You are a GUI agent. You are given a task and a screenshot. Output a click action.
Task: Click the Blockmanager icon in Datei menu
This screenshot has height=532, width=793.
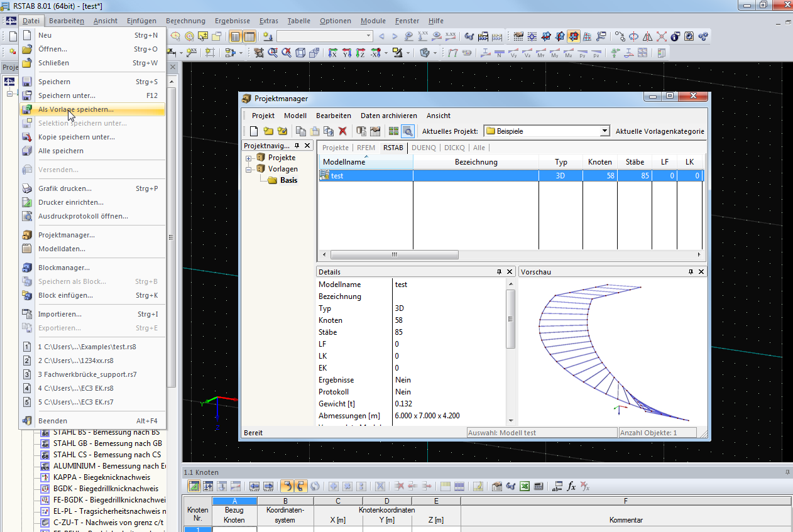point(27,268)
